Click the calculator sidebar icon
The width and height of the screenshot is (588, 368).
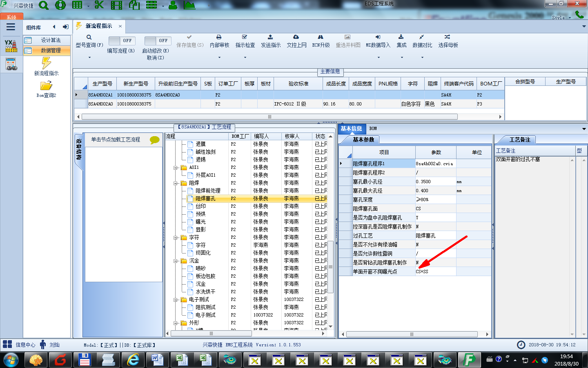(11, 64)
